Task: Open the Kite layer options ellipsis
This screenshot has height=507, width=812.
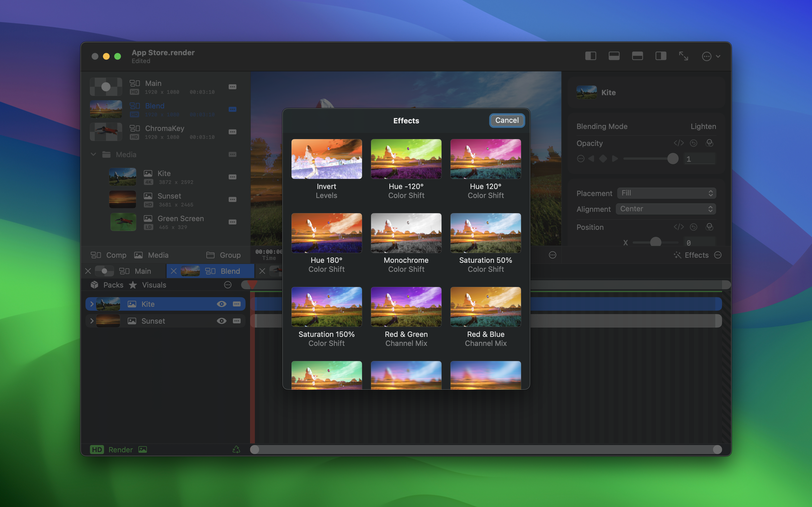Action: pyautogui.click(x=237, y=304)
